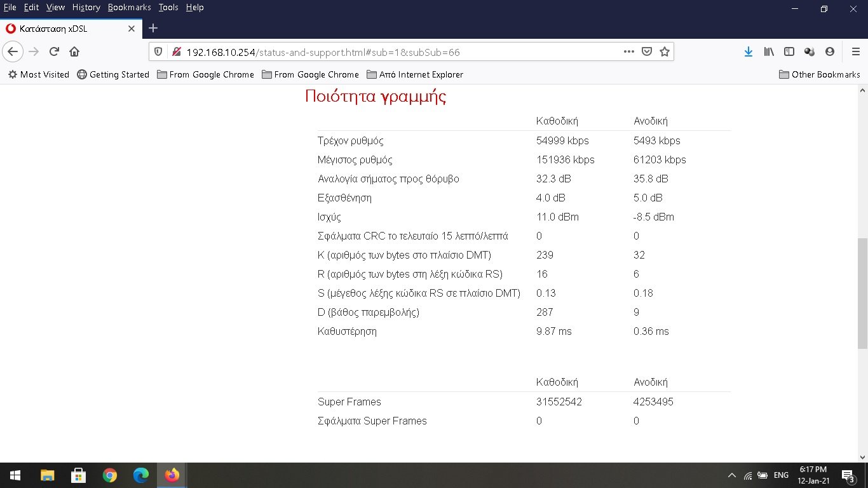868x488 pixels.
Task: Click the Super Frames count 31552542
Action: click(x=559, y=402)
